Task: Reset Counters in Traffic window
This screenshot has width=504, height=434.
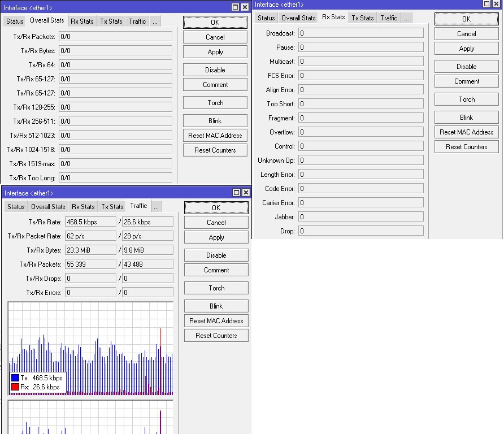Action: [x=216, y=336]
